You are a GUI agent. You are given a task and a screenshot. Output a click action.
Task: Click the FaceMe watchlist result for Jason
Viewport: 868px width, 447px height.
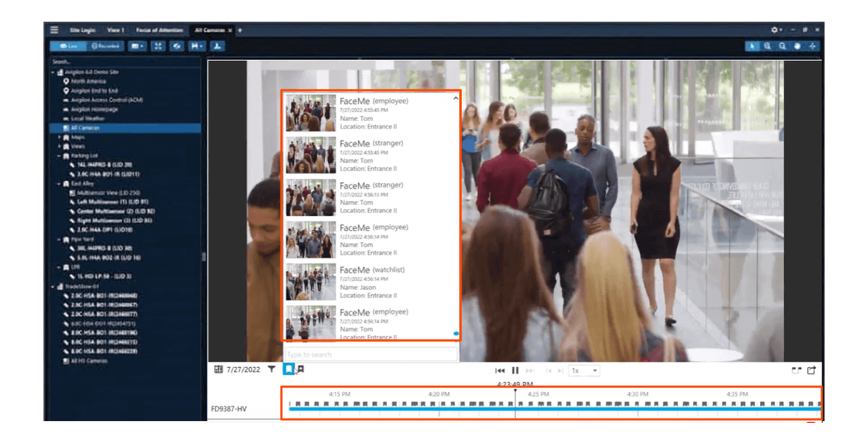click(x=371, y=282)
